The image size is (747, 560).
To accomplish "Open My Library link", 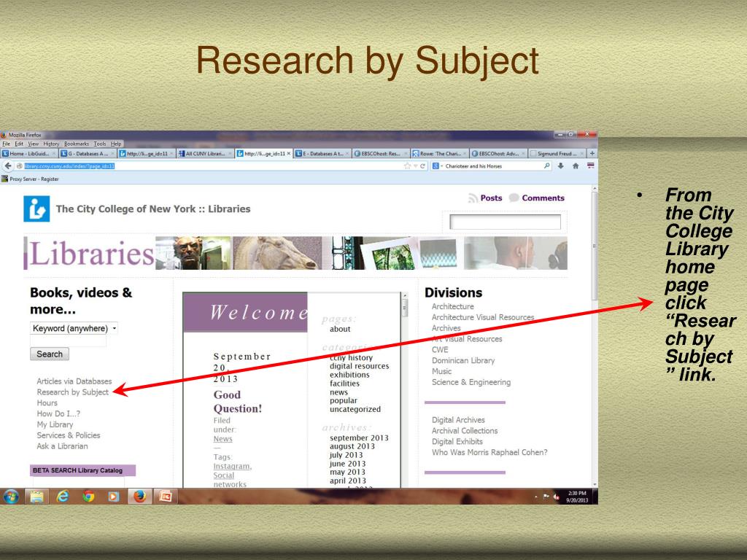I will [55, 424].
